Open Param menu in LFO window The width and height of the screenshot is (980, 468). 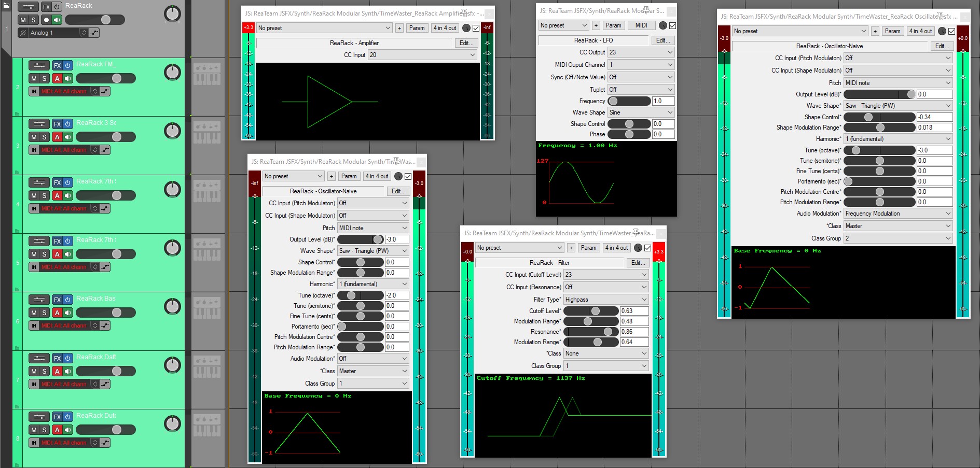point(613,25)
